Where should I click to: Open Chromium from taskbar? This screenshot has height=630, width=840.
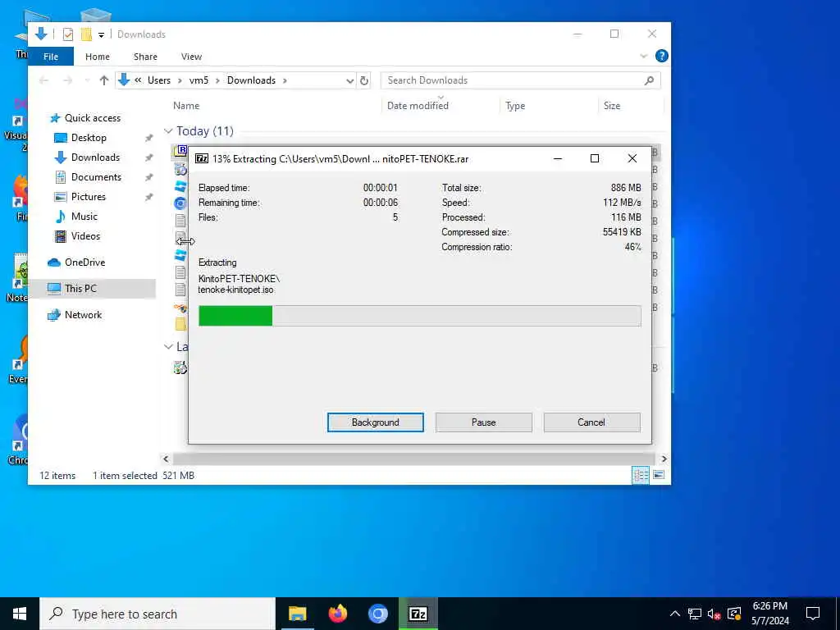(x=377, y=614)
